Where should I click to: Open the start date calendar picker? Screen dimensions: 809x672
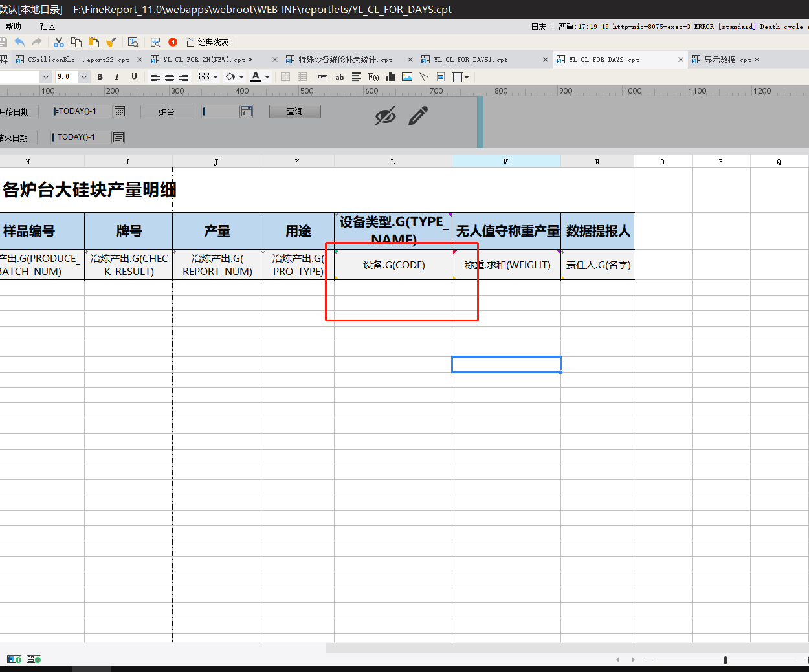click(120, 111)
